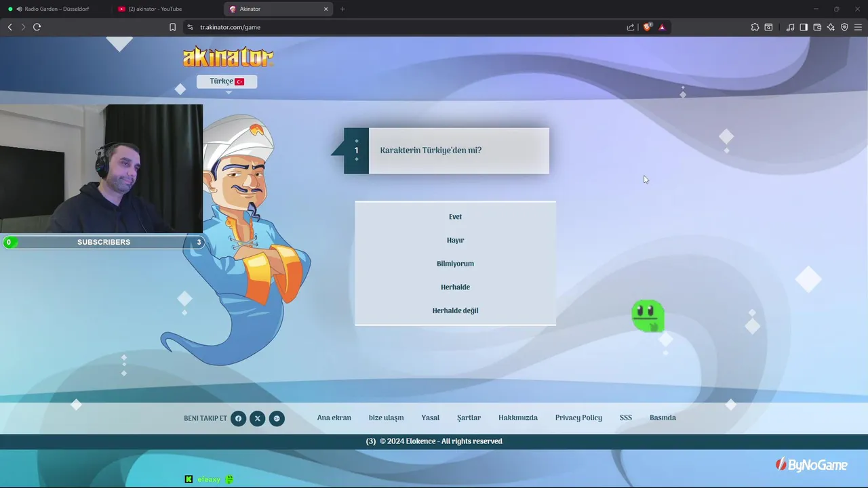Switch to Radio Garden – Düsseldorf tab
Image resolution: width=868 pixels, height=488 pixels.
pyautogui.click(x=56, y=9)
